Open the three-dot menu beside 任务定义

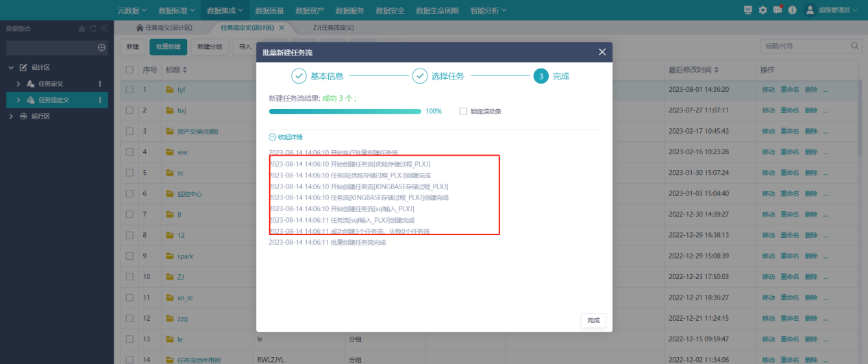(x=100, y=84)
